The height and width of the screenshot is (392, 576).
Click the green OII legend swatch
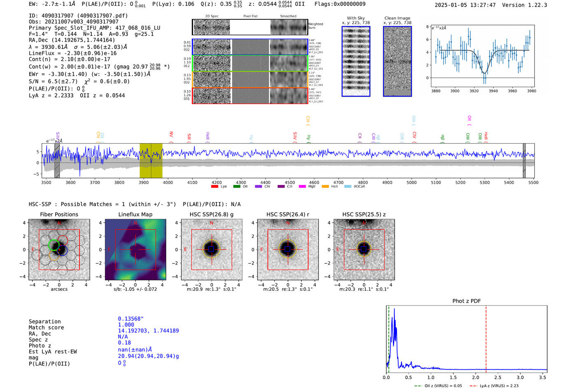click(x=237, y=187)
